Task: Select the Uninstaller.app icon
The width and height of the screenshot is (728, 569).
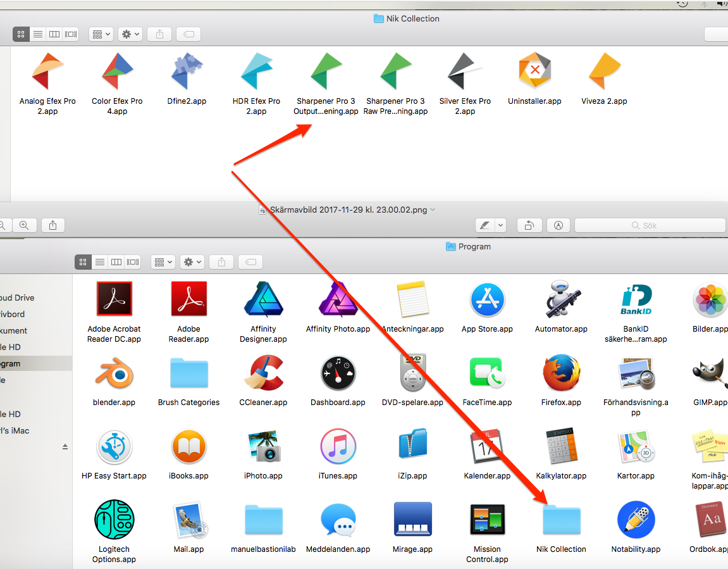Action: [535, 71]
